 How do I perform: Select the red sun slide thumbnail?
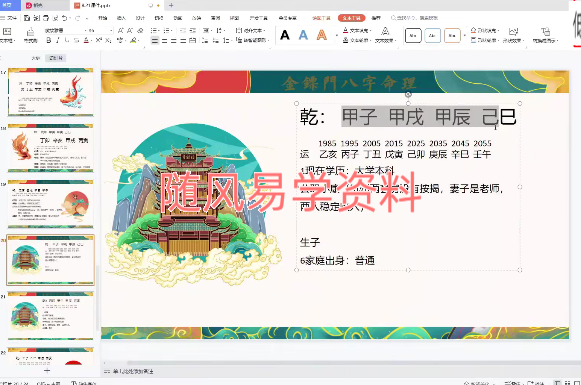pos(51,204)
